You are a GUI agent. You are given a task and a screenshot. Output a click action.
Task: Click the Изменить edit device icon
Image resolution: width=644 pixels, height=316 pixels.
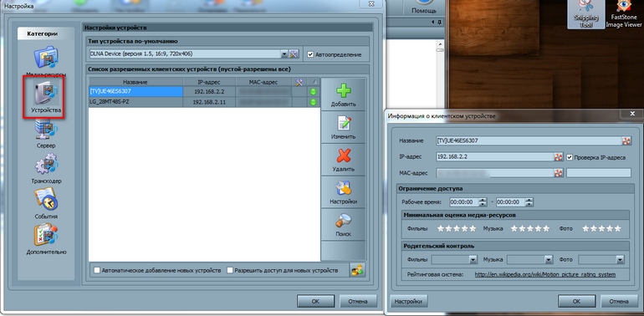pyautogui.click(x=344, y=124)
